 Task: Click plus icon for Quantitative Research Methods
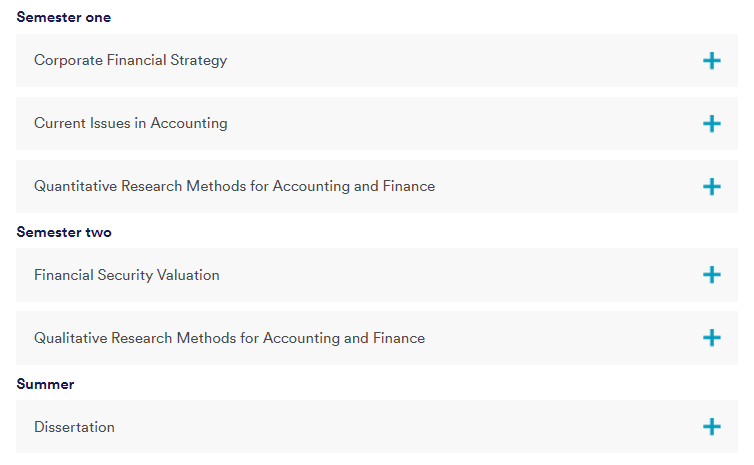[x=711, y=187]
